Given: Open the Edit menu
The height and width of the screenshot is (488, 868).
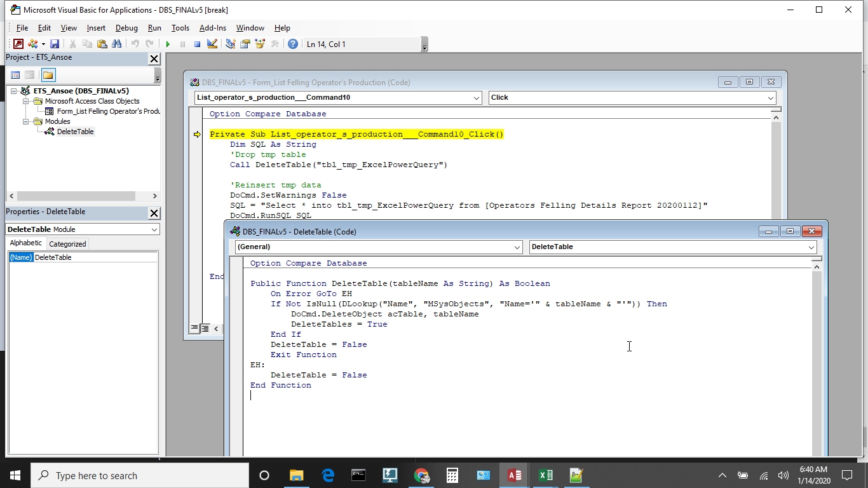Looking at the screenshot, I should pyautogui.click(x=44, y=28).
